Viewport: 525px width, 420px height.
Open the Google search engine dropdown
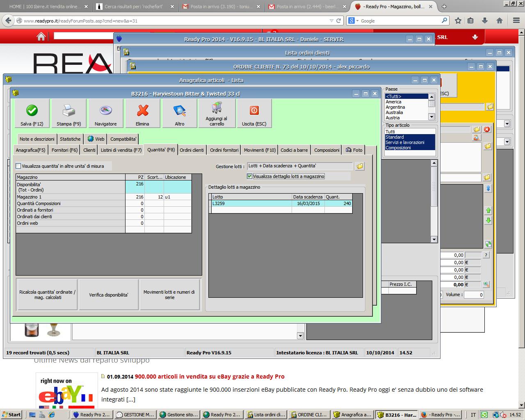353,21
